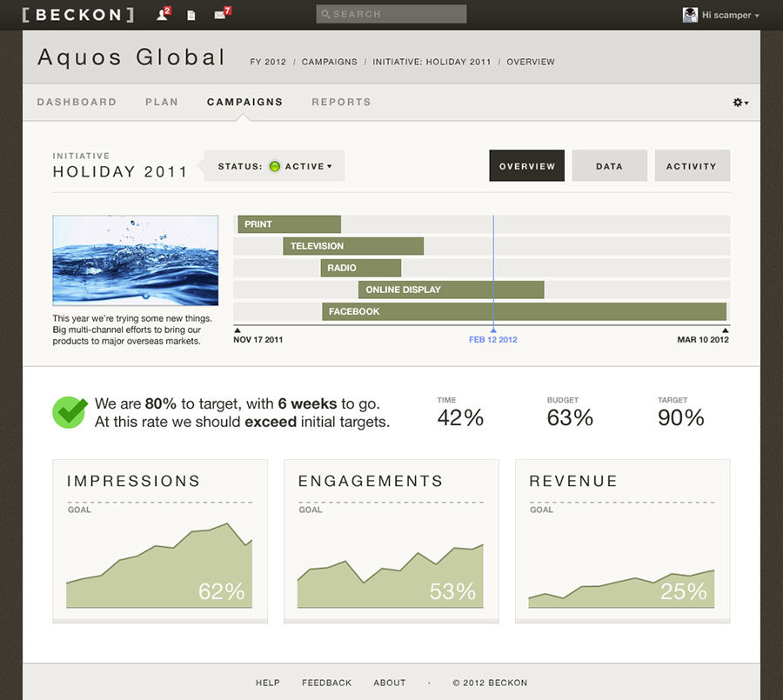Click the © 2012 Beckon footer text
This screenshot has height=700, width=783.
pos(490,683)
